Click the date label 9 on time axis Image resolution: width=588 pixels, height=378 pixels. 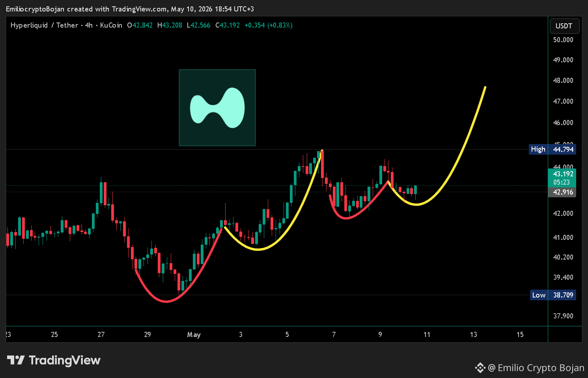click(x=380, y=335)
